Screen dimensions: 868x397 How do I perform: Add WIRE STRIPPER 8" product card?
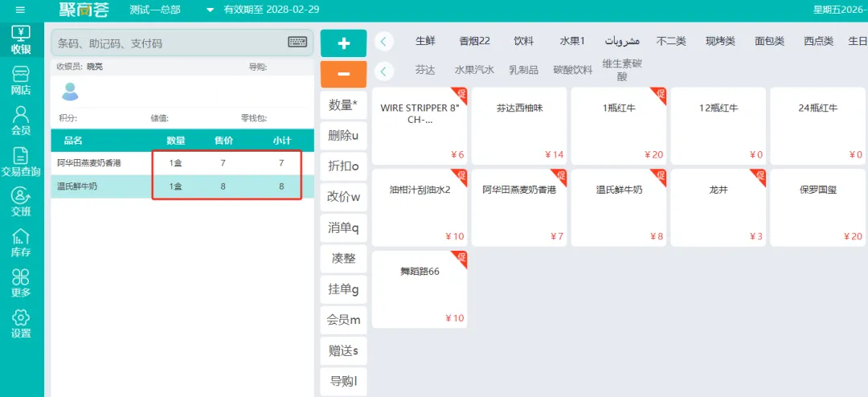coord(420,125)
